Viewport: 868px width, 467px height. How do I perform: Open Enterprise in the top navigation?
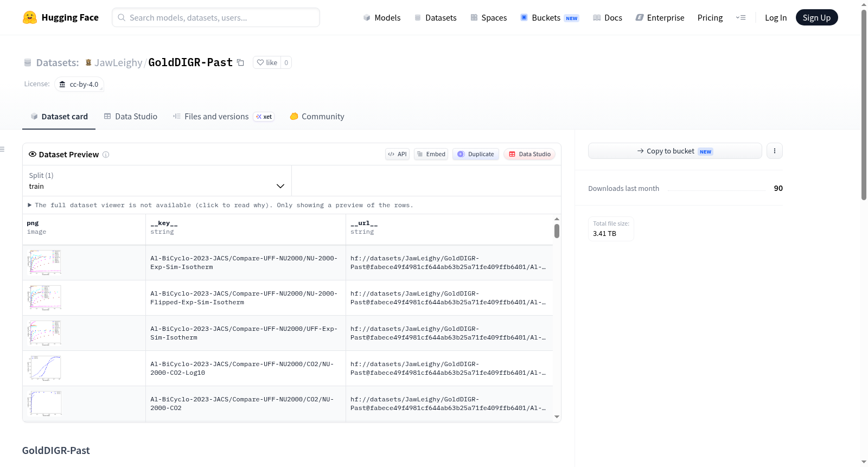[660, 17]
